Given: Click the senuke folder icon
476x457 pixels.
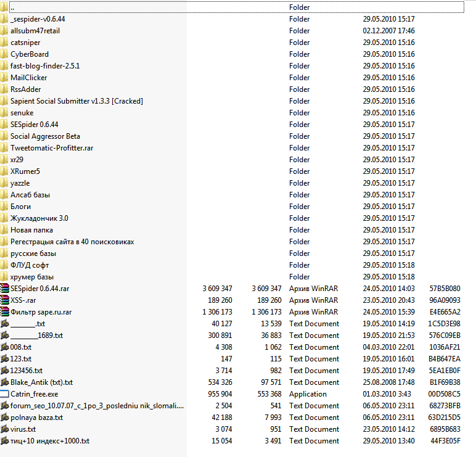Looking at the screenshot, I should click(4, 113).
